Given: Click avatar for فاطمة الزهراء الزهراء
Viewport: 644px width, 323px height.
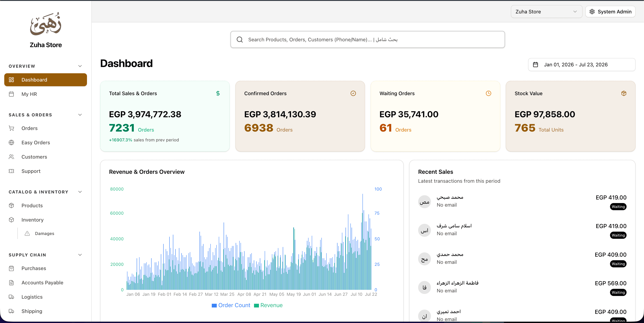Looking at the screenshot, I should (424, 287).
